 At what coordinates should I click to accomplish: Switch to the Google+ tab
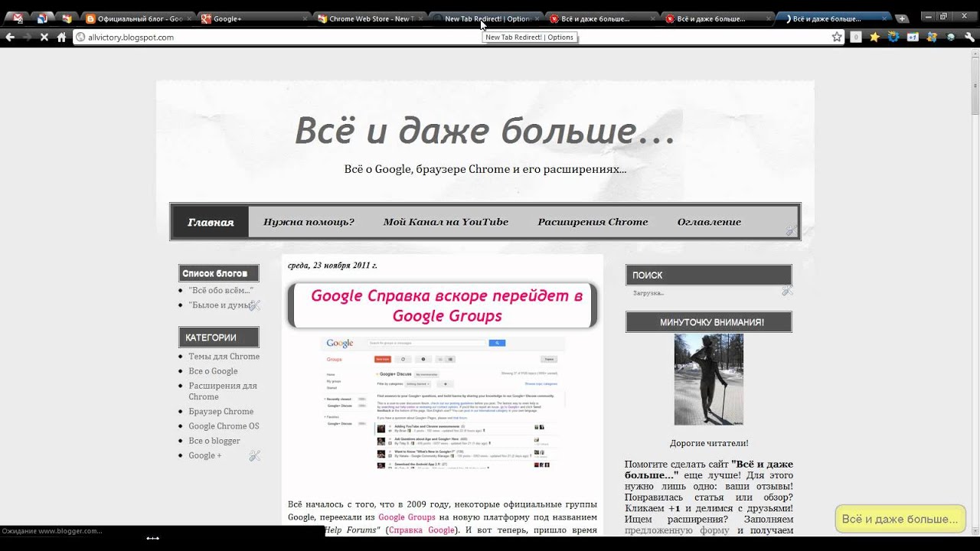pyautogui.click(x=253, y=18)
